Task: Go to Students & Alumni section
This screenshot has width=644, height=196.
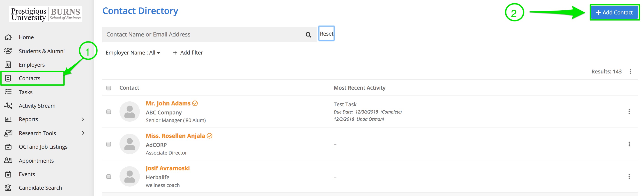Action: tap(41, 51)
